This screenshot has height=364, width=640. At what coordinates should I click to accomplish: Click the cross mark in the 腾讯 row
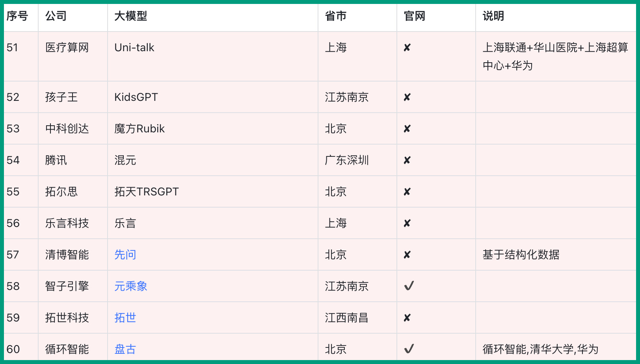(407, 160)
